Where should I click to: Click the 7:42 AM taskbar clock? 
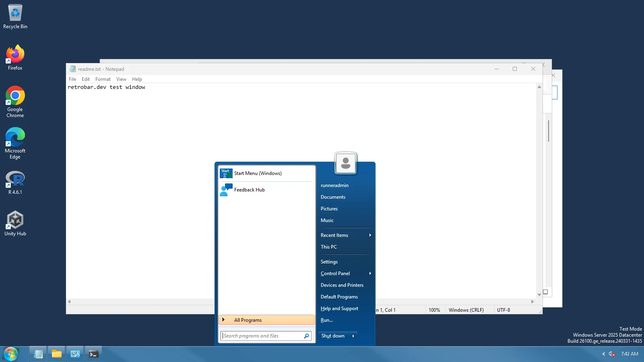[630, 354]
